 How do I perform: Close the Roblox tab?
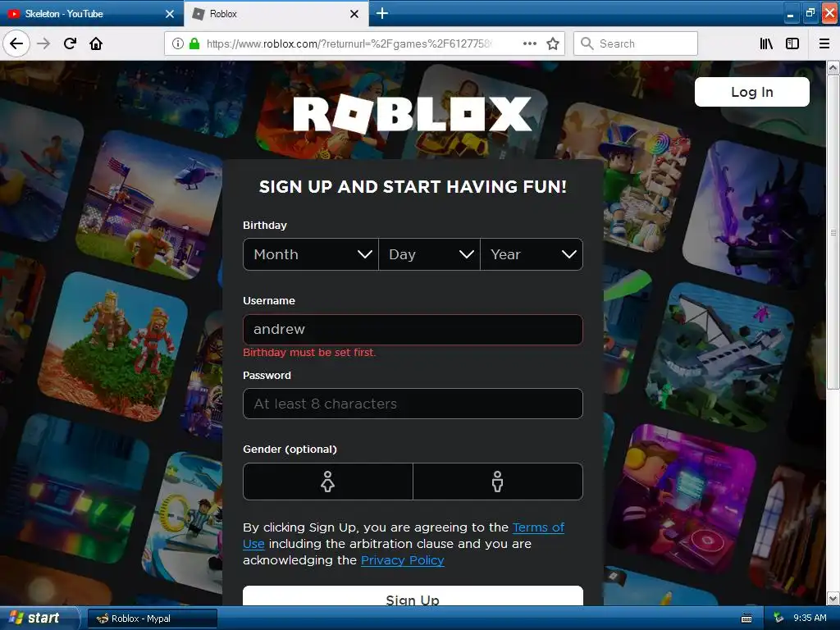click(354, 14)
